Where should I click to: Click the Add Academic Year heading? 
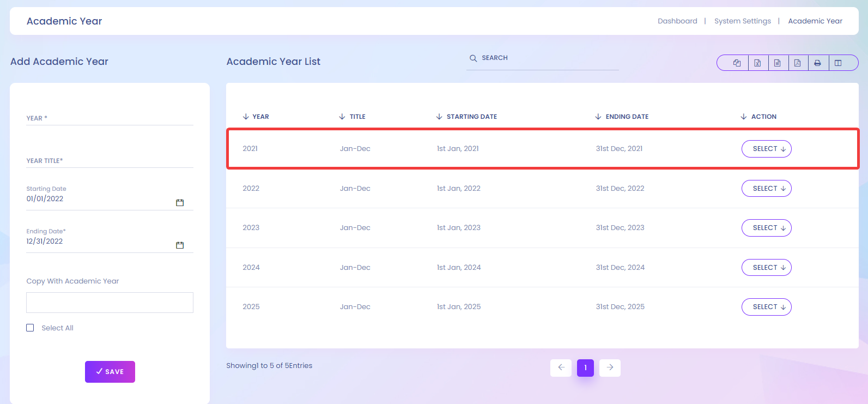[59, 62]
